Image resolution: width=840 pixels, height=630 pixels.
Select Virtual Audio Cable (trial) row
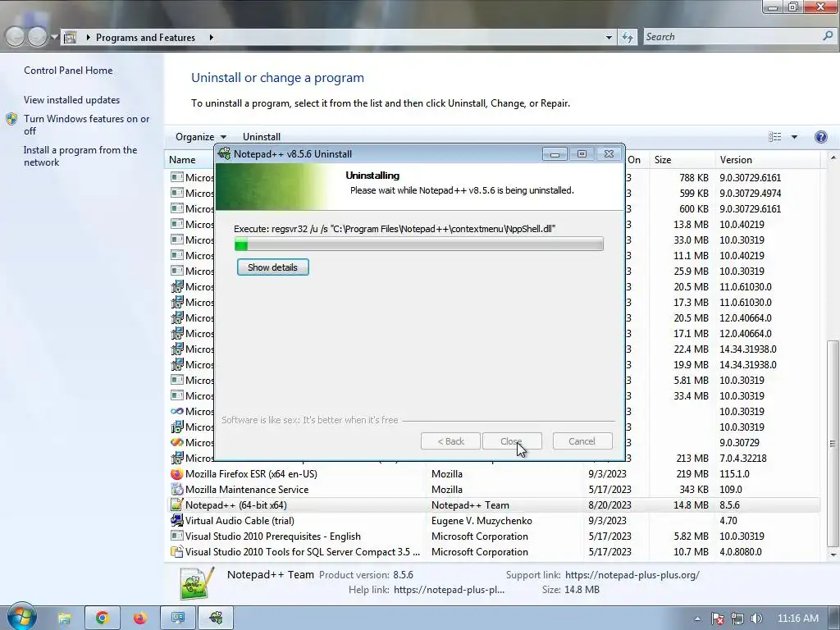point(493,521)
